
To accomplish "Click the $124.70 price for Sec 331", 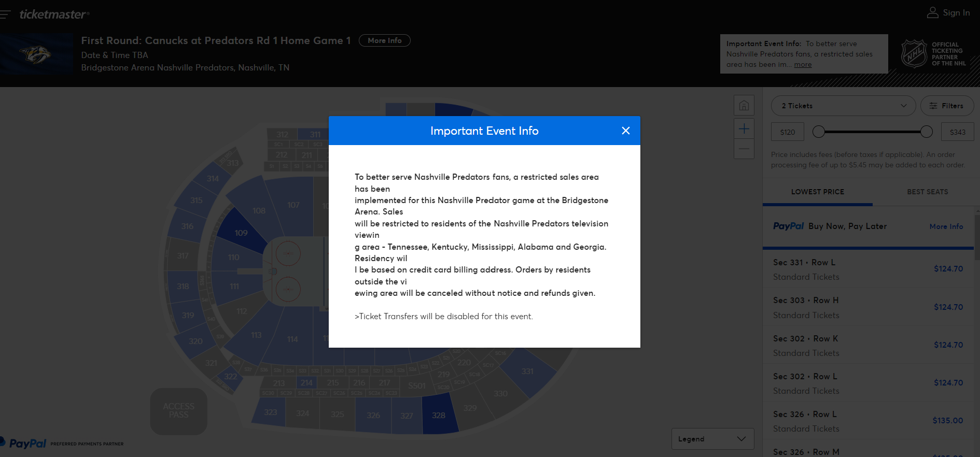I will tap(948, 269).
